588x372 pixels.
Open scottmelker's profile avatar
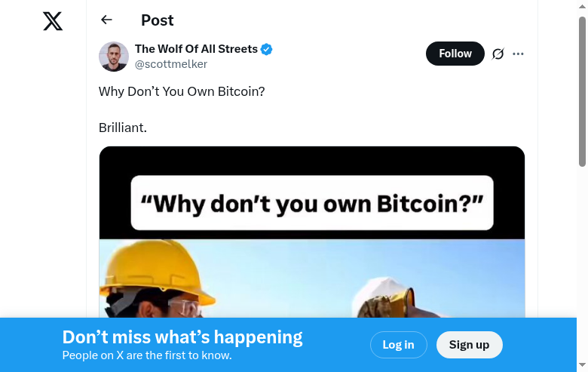pos(114,57)
